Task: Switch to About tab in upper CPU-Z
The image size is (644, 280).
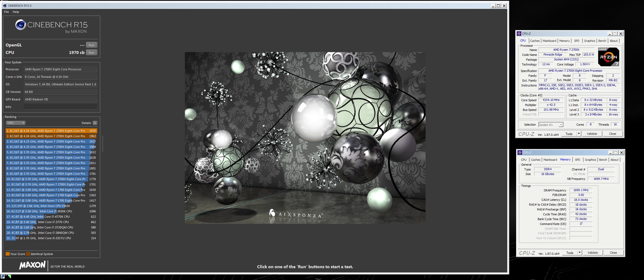Action: click(613, 41)
